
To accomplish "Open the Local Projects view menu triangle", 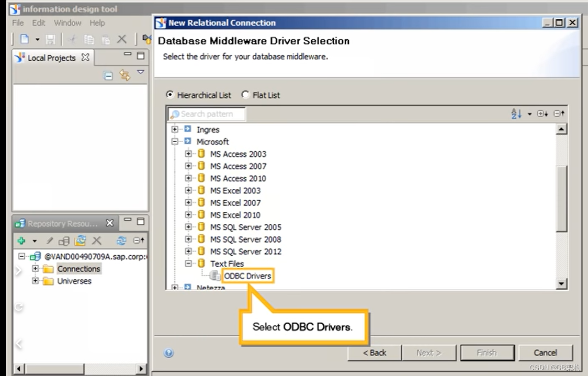I will (x=141, y=72).
